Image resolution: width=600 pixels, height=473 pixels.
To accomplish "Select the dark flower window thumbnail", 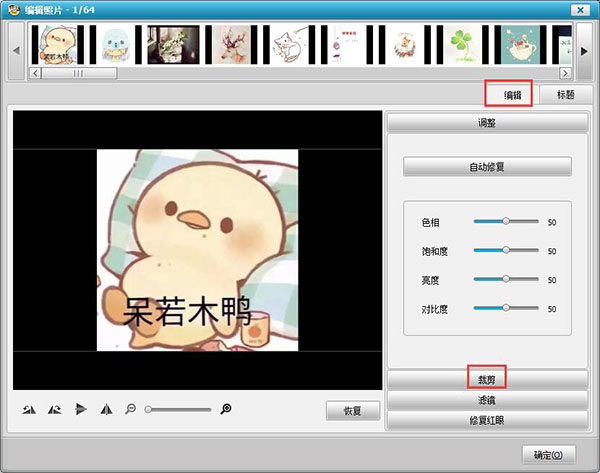I will 173,44.
